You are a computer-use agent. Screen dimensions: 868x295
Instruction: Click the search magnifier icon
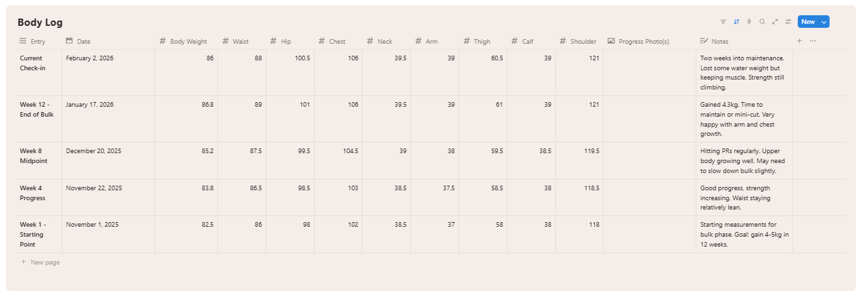pyautogui.click(x=762, y=22)
